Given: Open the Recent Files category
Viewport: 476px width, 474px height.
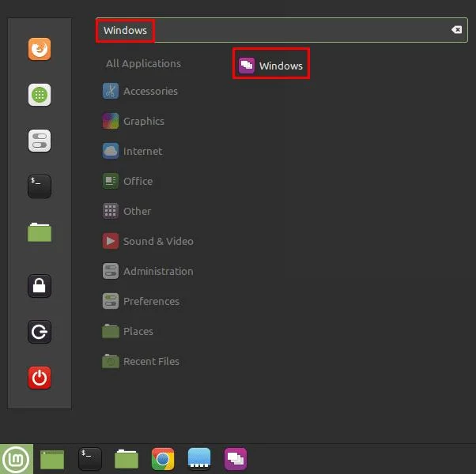Looking at the screenshot, I should click(141, 361).
